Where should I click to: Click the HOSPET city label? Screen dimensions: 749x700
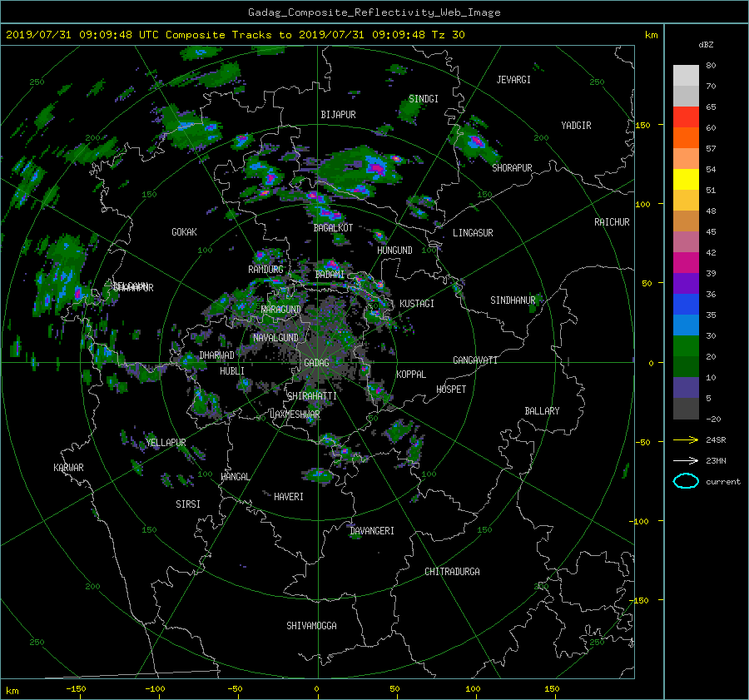coord(451,390)
